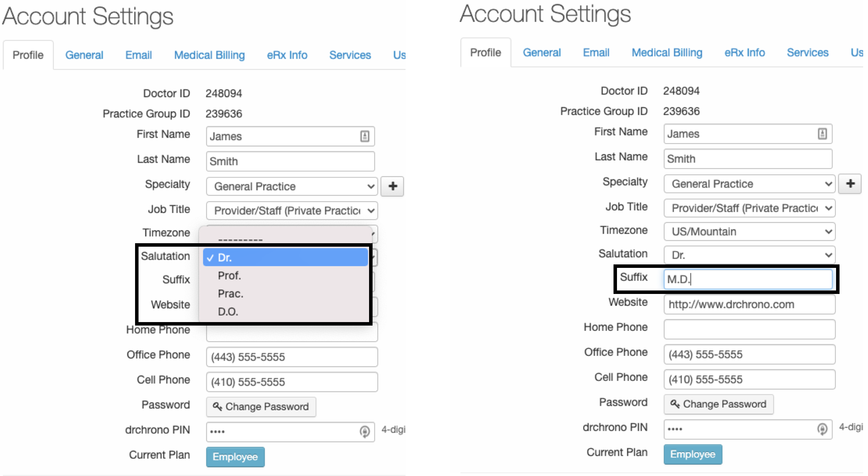Click Doctor ID value 248094 in left panel

[224, 93]
